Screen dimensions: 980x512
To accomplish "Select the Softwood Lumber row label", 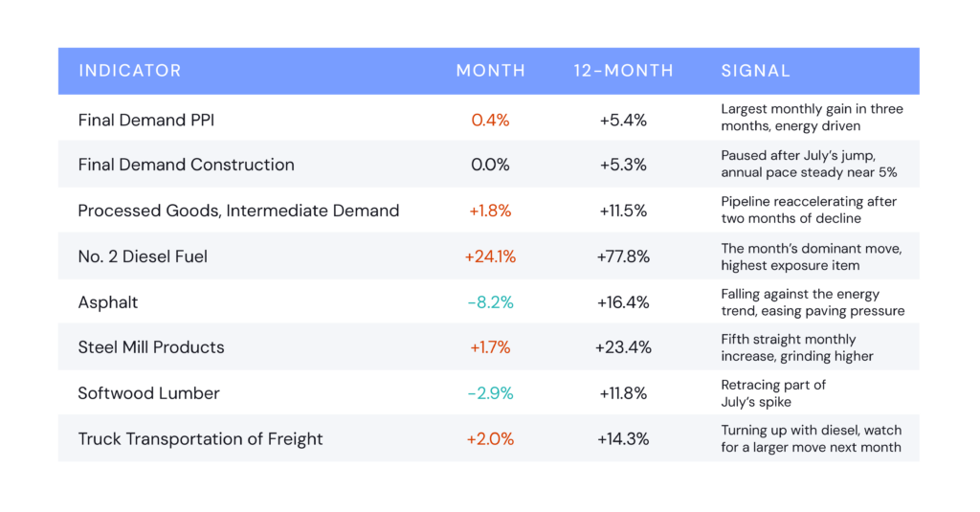I will [x=148, y=393].
